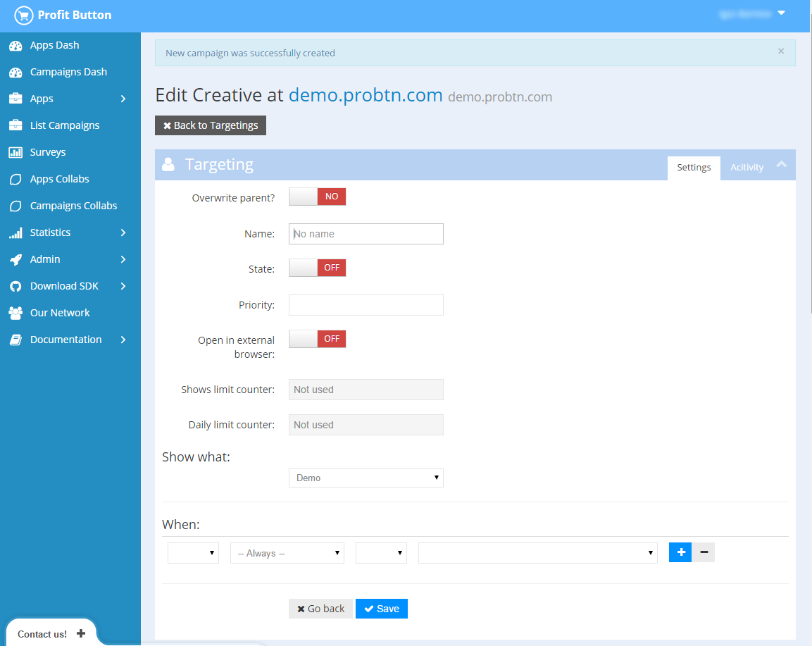Expand the Apps submenu chevron
The width and height of the screenshot is (812, 646).
(x=123, y=99)
